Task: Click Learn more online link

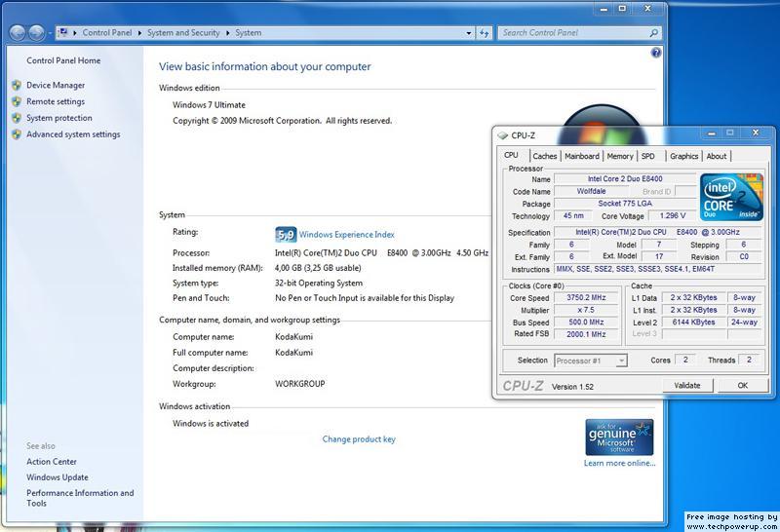Action: click(620, 463)
